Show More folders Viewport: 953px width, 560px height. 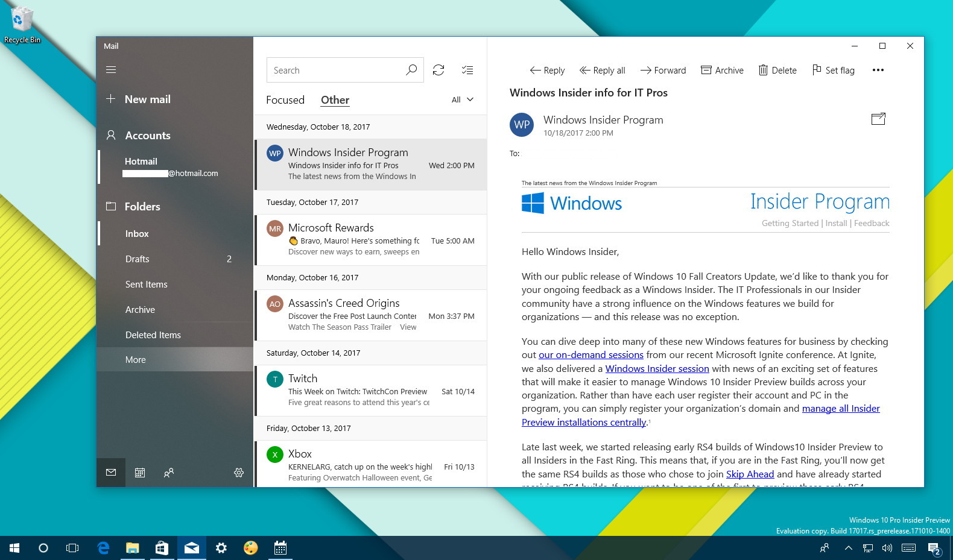pyautogui.click(x=175, y=360)
